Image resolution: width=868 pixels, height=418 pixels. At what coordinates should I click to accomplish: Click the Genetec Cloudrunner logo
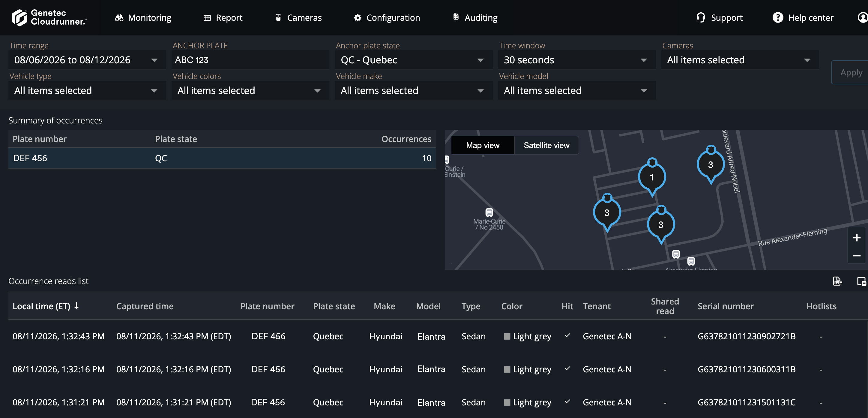49,17
